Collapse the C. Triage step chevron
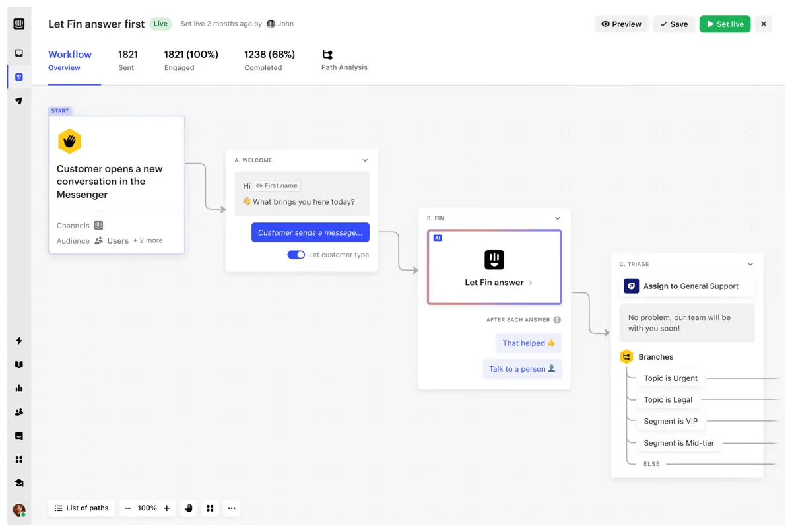 [x=750, y=264]
